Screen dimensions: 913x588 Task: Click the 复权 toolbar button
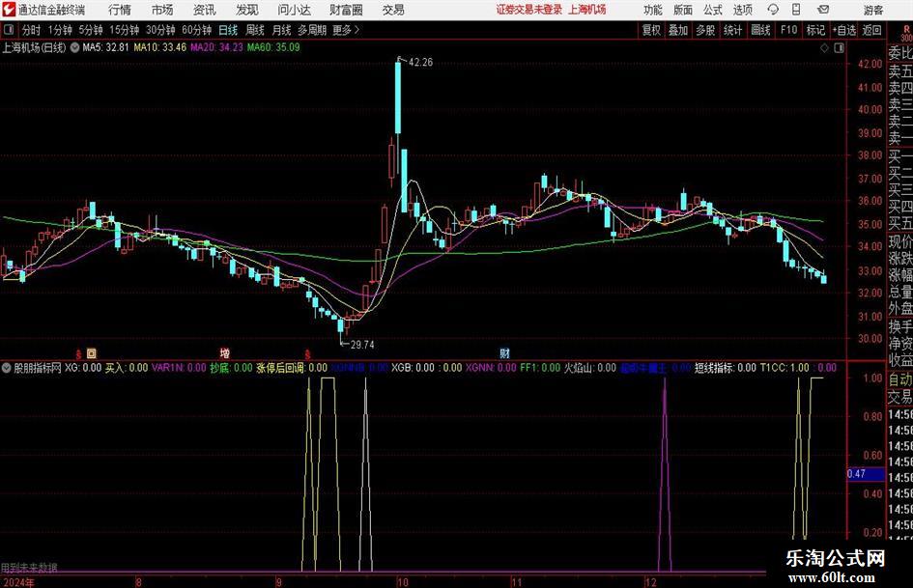651,30
